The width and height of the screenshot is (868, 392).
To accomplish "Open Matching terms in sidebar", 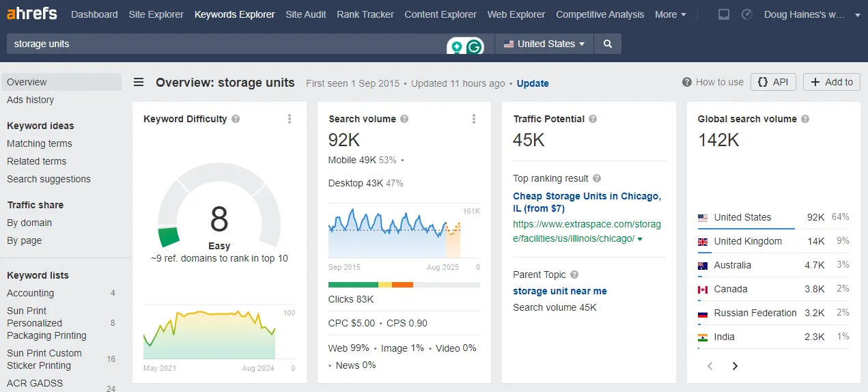I will click(40, 143).
